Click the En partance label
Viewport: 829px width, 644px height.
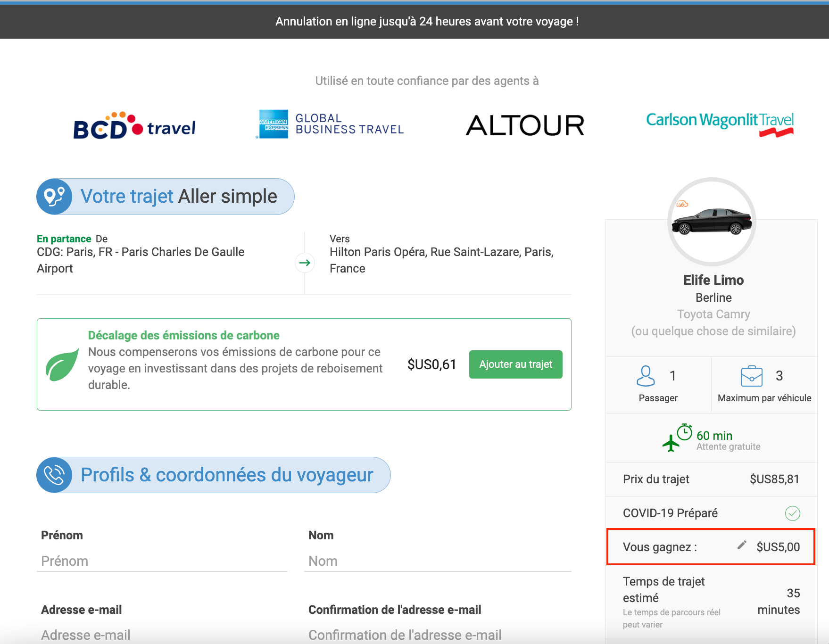[64, 239]
